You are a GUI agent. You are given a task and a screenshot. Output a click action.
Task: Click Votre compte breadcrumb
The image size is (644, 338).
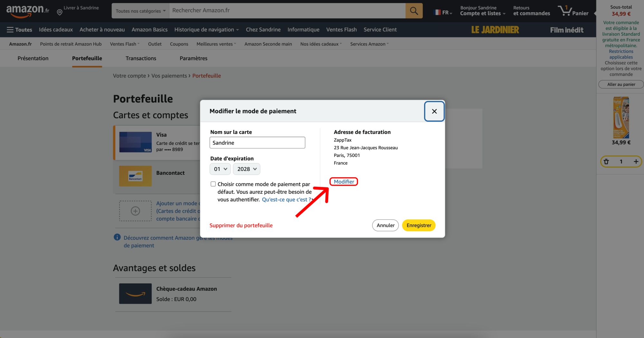point(129,76)
